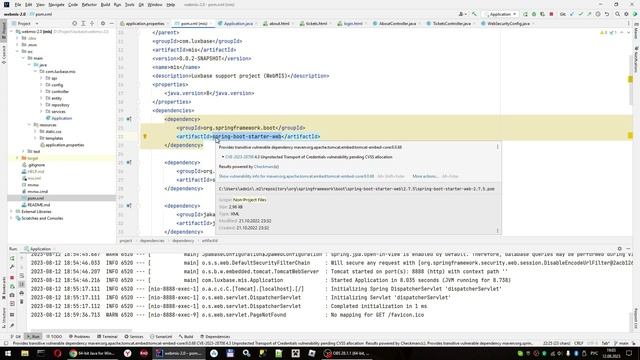Run Application with coverage icon

coord(542,14)
